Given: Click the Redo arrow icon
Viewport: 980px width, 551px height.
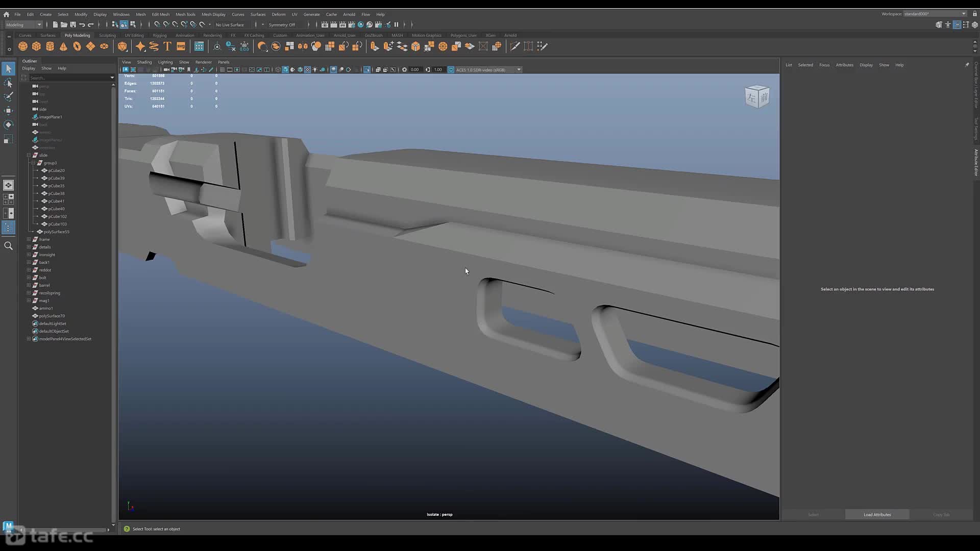Looking at the screenshot, I should (x=91, y=24).
